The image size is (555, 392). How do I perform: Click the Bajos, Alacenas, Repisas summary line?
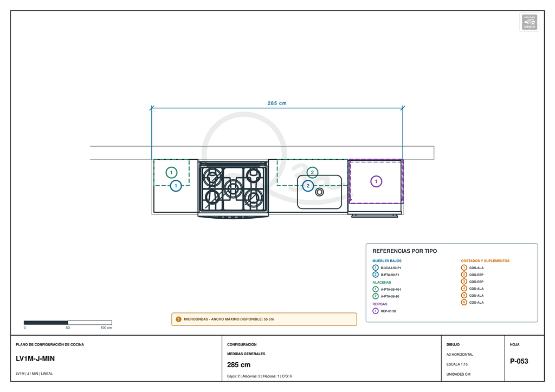(x=259, y=376)
